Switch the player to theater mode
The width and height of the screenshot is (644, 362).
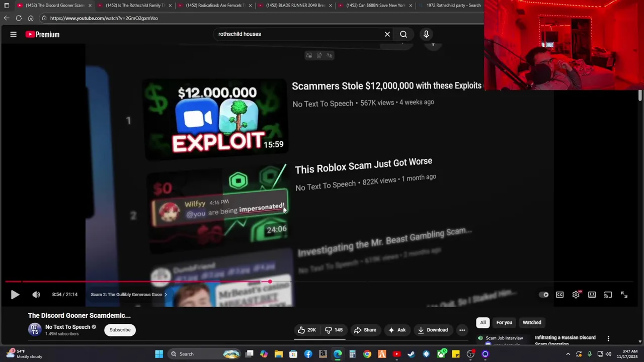(592, 295)
